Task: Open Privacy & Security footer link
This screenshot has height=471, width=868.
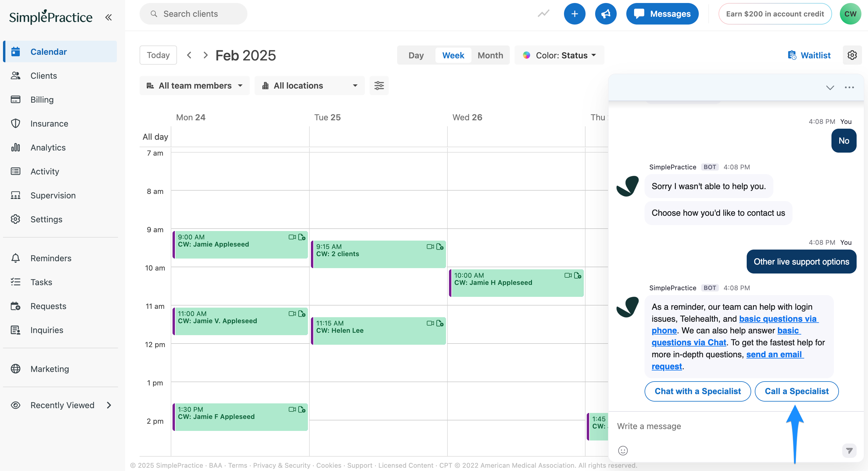Action: pyautogui.click(x=282, y=465)
